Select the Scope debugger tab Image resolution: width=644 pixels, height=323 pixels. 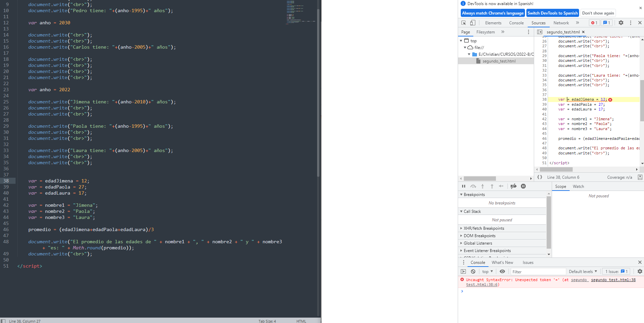coord(560,187)
